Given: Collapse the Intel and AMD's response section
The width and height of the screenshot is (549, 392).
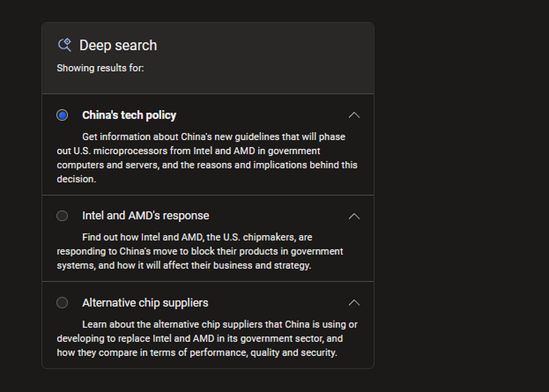Looking at the screenshot, I should (x=354, y=216).
